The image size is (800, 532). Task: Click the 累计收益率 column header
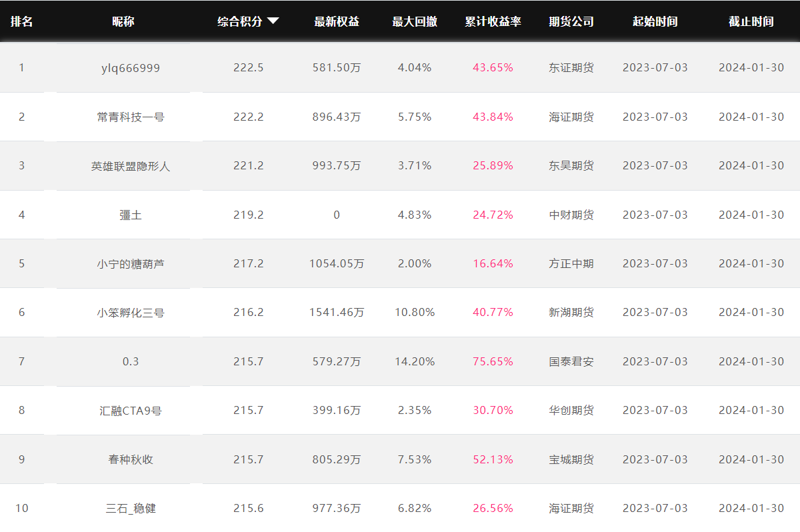tap(493, 21)
